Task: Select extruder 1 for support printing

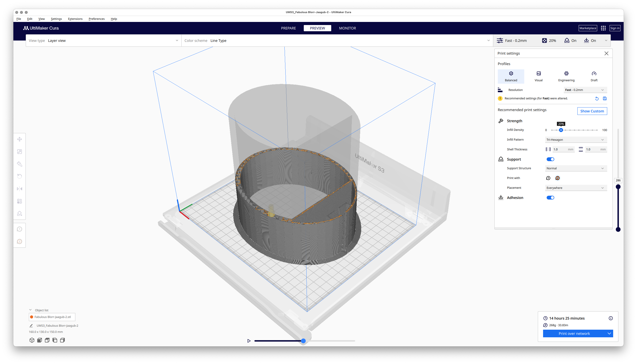Action: pyautogui.click(x=548, y=178)
